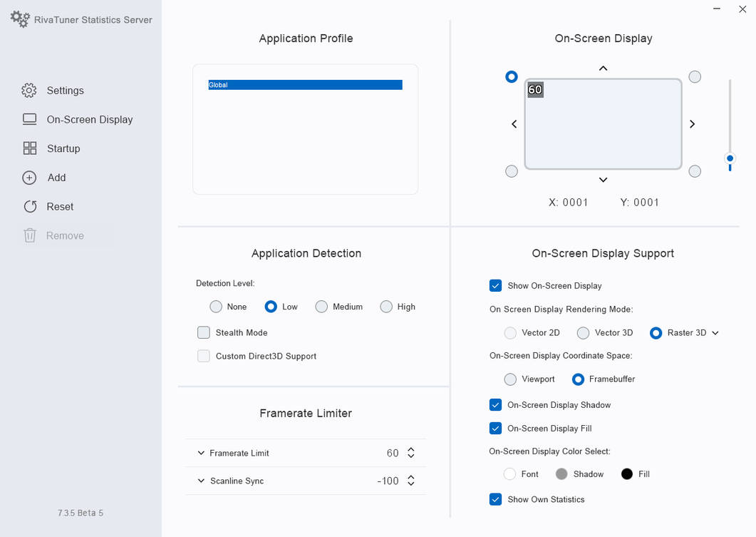Open On-Screen Display sidebar item
This screenshot has width=756, height=537.
pyautogui.click(x=89, y=120)
